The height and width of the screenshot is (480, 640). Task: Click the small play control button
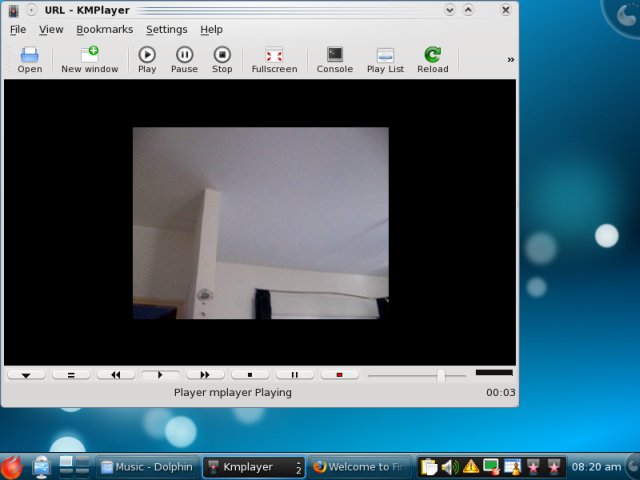click(160, 375)
